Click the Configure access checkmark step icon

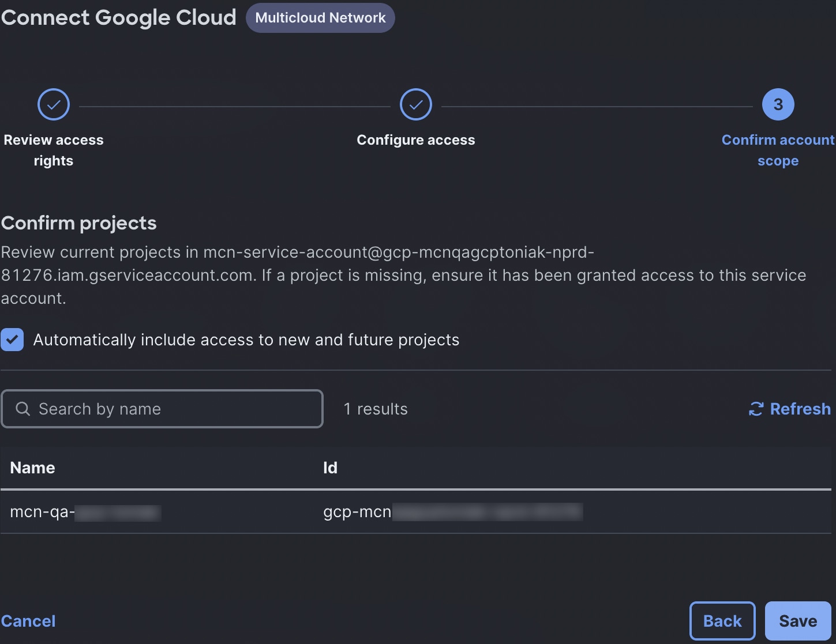(x=416, y=104)
